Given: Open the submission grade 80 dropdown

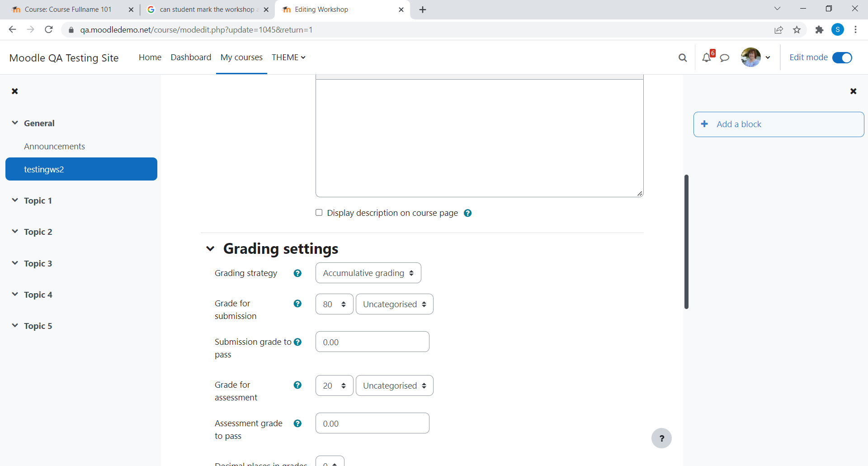Looking at the screenshot, I should tap(334, 304).
